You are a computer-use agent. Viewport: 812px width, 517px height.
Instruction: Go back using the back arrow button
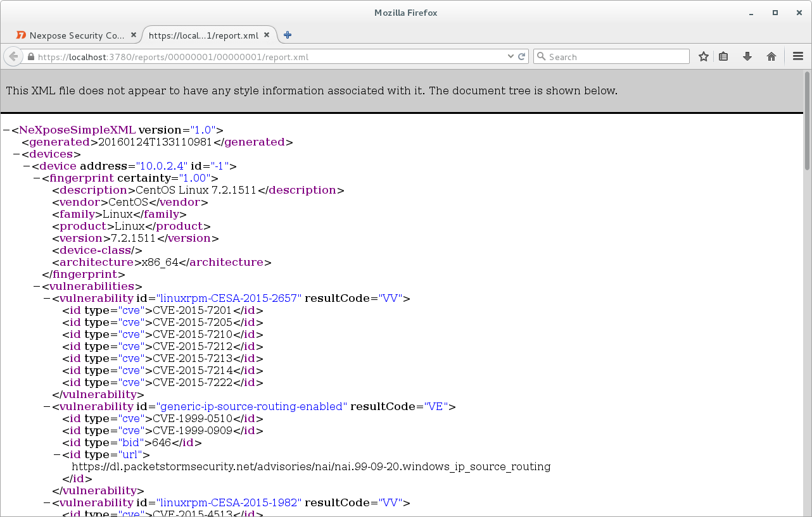[13, 56]
